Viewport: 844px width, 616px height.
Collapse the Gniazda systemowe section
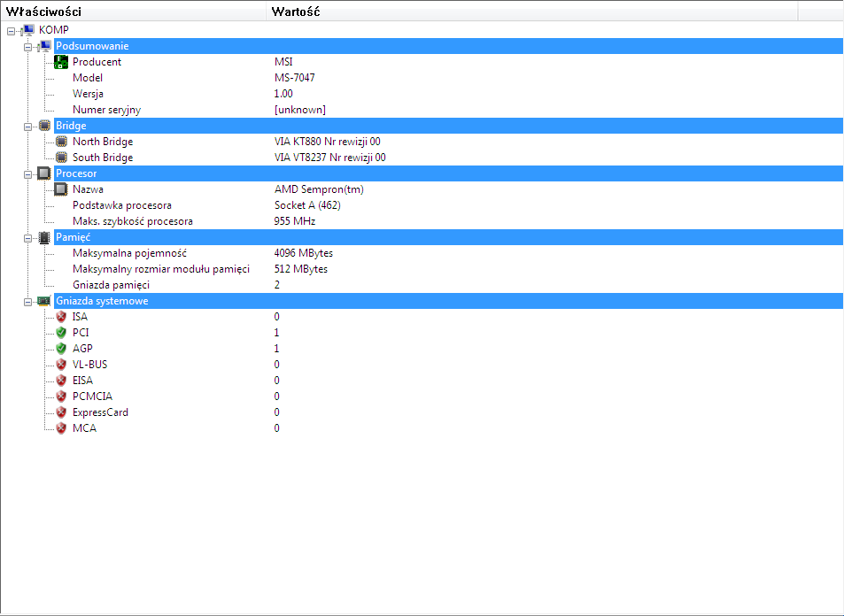tap(28, 303)
